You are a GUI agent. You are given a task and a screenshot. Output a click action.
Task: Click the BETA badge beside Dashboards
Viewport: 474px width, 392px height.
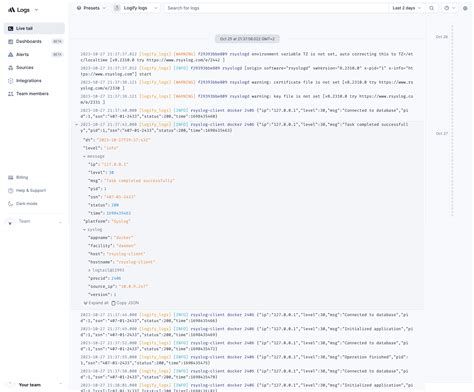pos(57,41)
